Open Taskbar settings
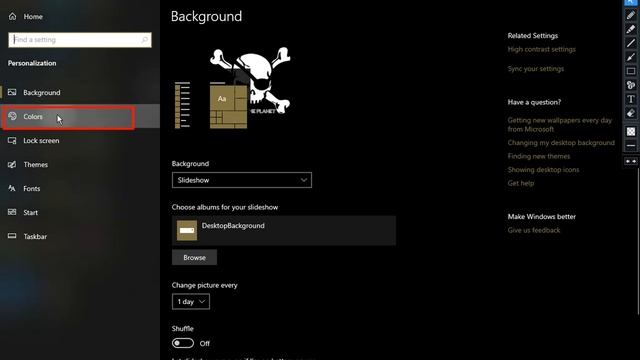The height and width of the screenshot is (360, 640). [x=80, y=237]
